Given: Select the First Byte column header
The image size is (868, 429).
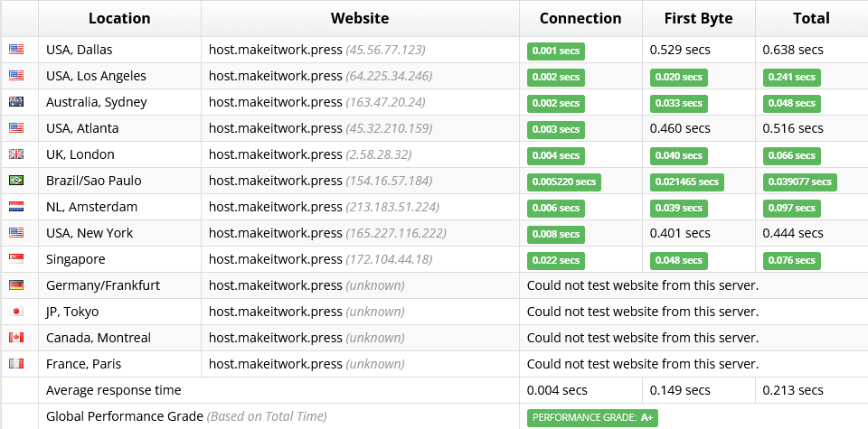Looking at the screenshot, I should (x=699, y=18).
